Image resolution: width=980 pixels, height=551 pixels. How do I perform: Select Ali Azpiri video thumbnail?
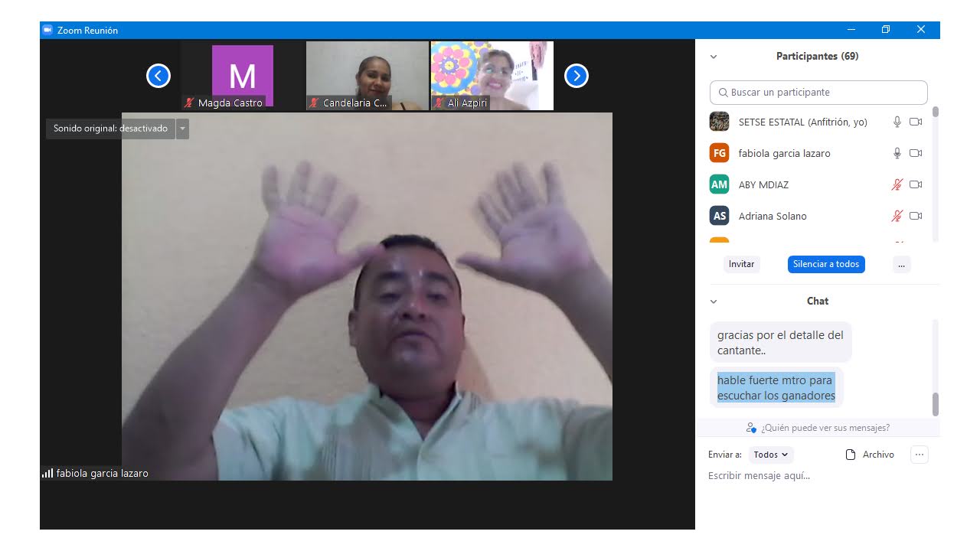pos(492,76)
